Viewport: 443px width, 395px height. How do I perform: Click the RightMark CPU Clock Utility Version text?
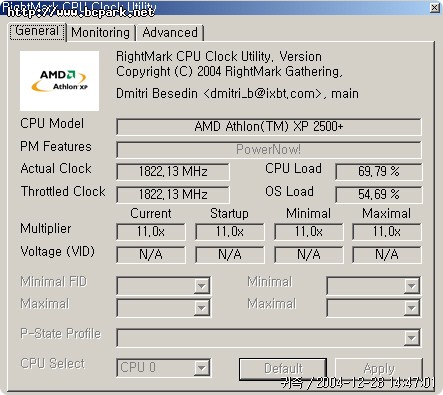click(x=219, y=57)
